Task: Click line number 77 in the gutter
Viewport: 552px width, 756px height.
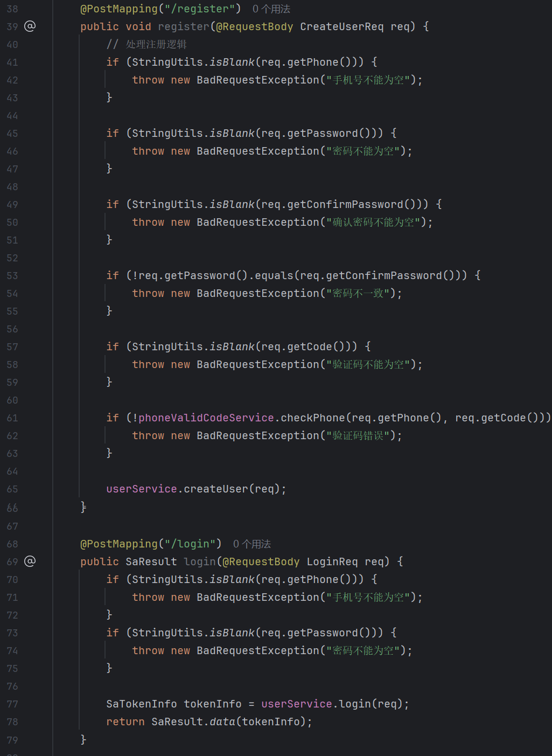Action: click(x=12, y=704)
